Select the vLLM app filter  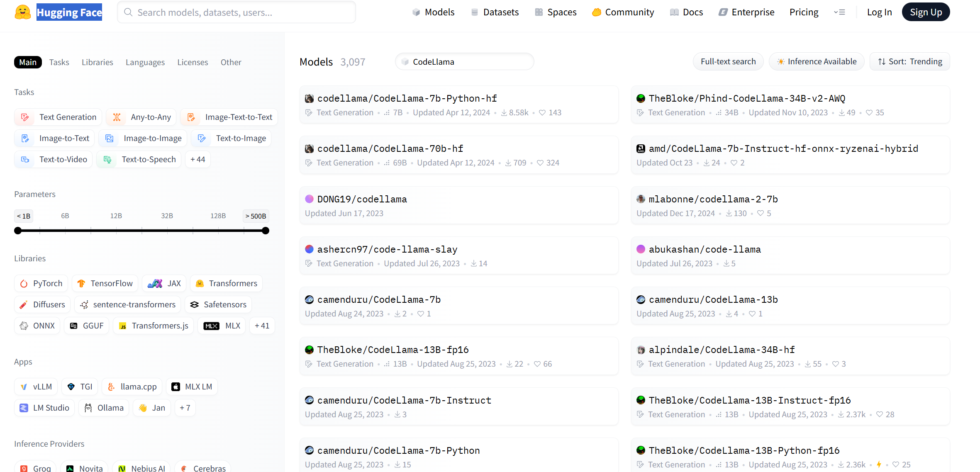coord(36,387)
